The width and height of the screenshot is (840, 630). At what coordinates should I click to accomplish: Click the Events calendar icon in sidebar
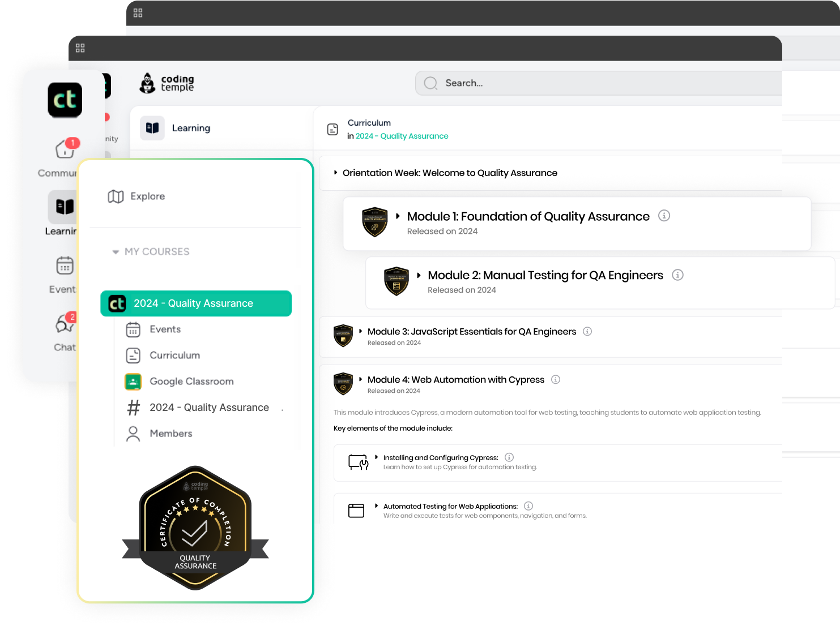pyautogui.click(x=65, y=265)
